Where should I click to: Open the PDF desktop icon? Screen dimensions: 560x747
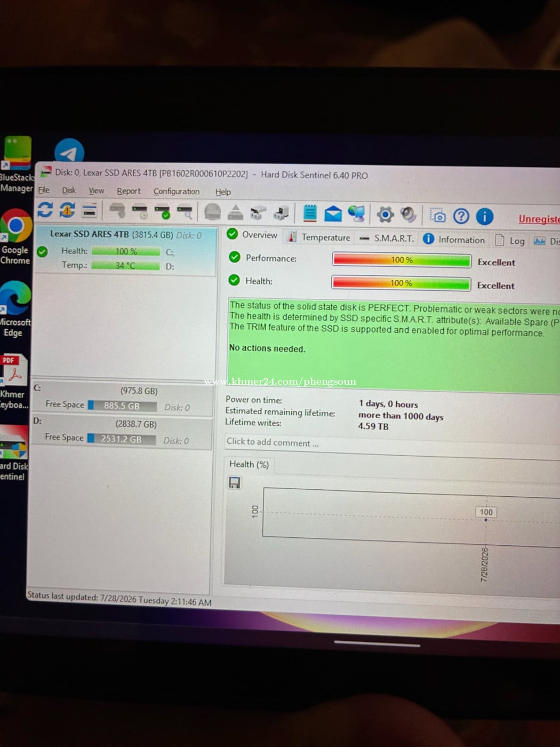[13, 382]
